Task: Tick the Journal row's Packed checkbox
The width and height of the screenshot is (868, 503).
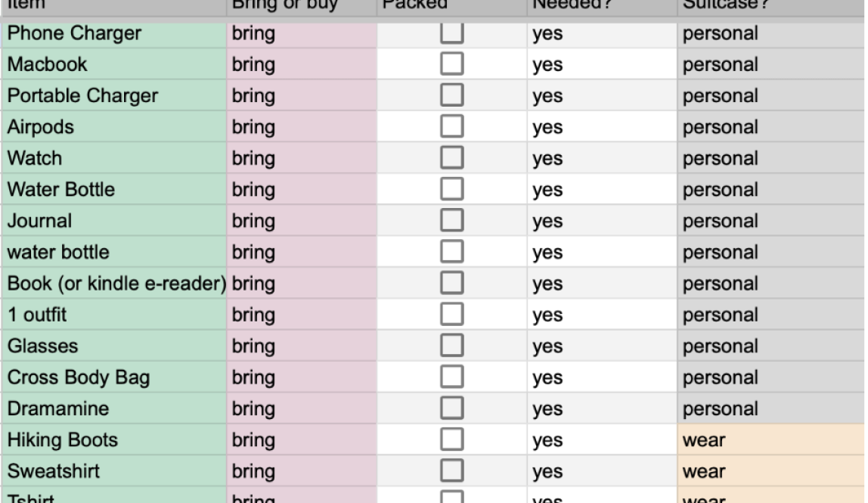Action: tap(451, 221)
